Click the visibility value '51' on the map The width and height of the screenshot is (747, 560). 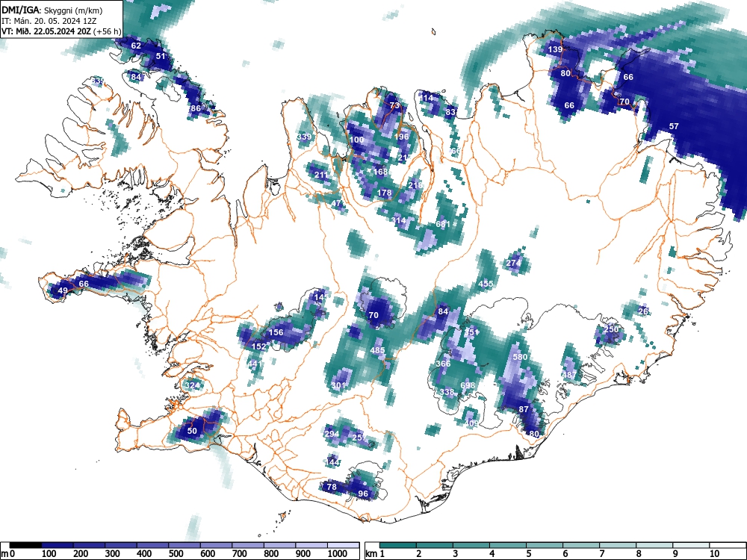click(161, 56)
